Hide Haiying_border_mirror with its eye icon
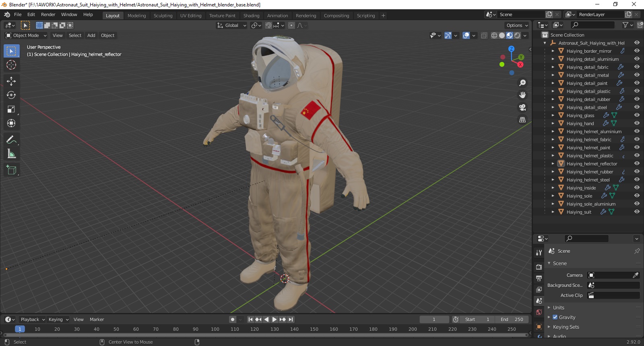This screenshot has height=346, width=644. point(637,51)
